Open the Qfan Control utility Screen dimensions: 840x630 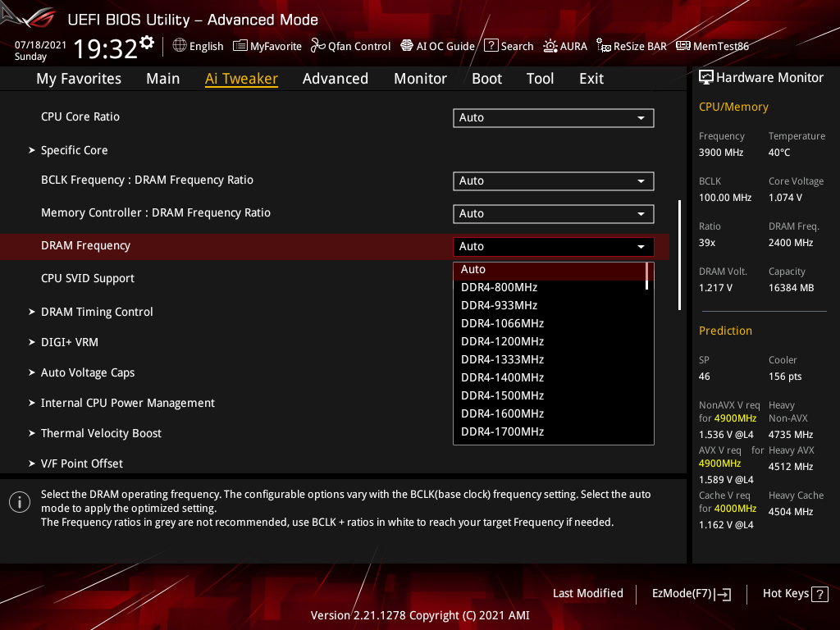click(350, 46)
